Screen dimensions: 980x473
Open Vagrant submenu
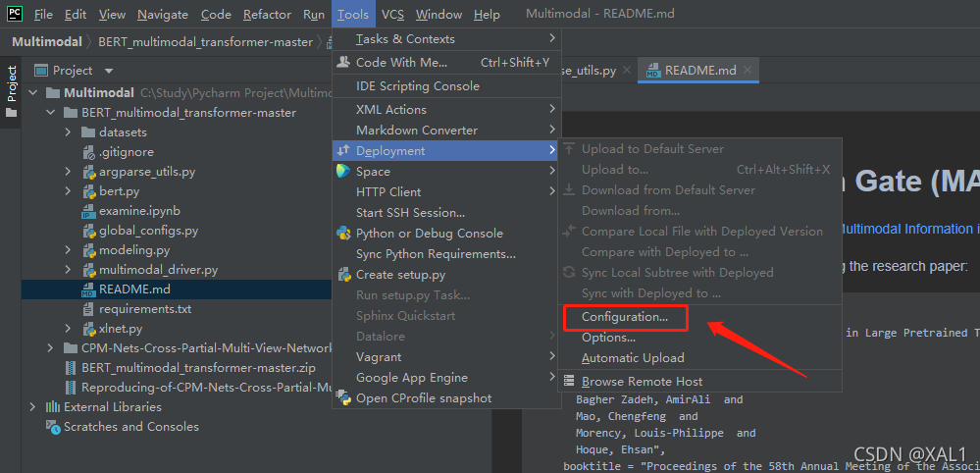(x=446, y=357)
